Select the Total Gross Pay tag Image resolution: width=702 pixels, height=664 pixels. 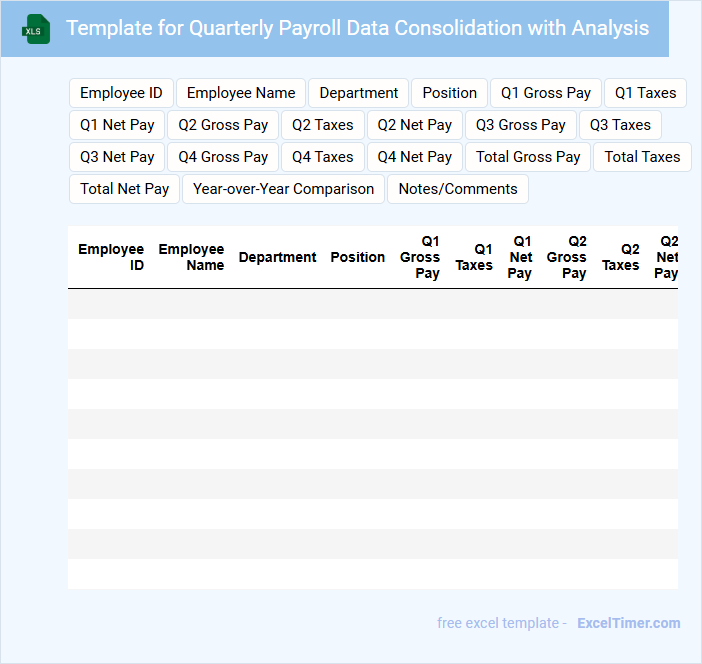[x=528, y=157]
